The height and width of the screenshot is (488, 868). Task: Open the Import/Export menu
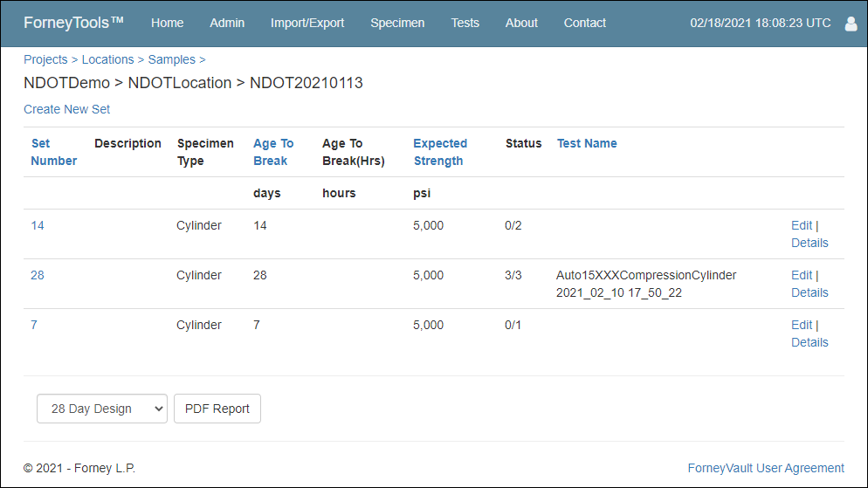307,24
